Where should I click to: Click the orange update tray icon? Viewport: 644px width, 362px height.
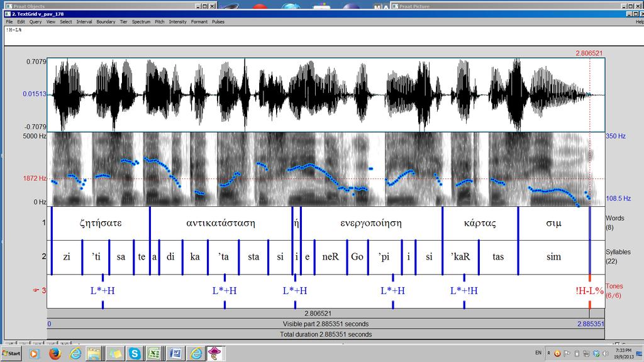point(557,353)
